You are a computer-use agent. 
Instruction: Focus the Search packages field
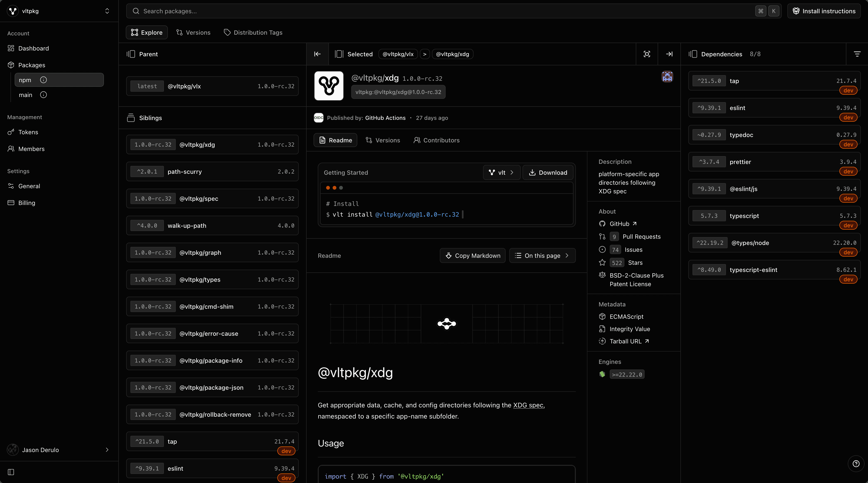454,11
